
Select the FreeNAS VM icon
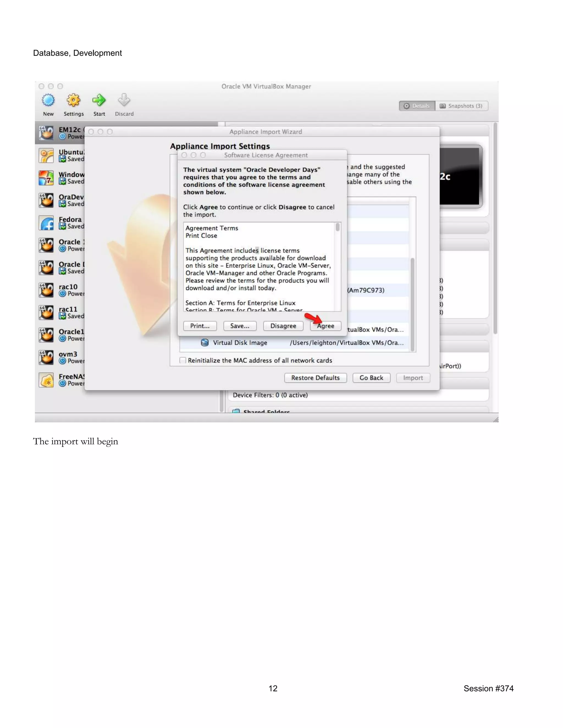[46, 380]
